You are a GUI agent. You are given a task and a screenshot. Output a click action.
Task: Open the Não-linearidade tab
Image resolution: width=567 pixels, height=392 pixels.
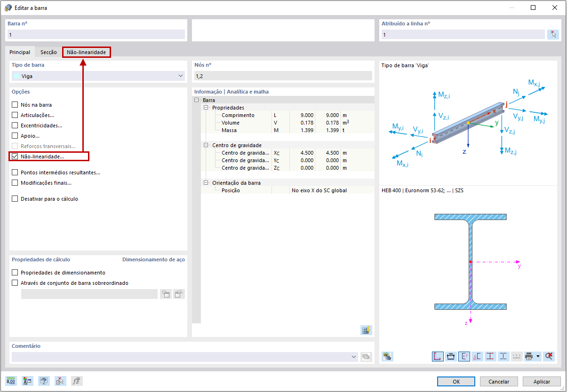pos(87,52)
